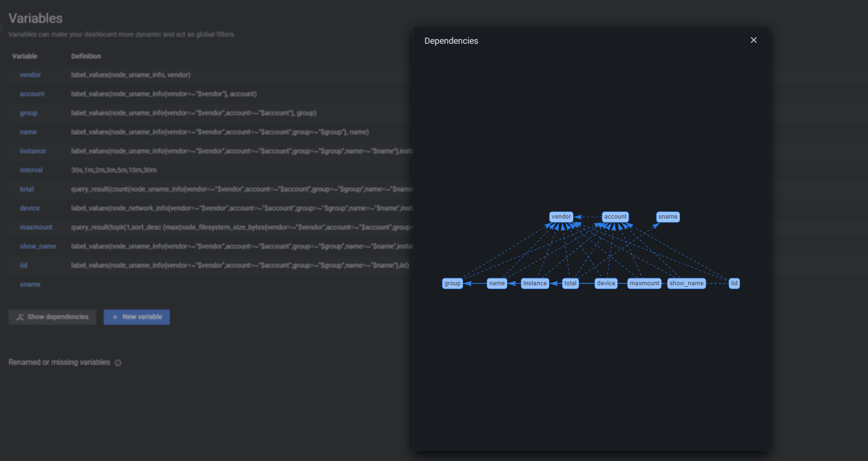Select the vendor node in the dependency graph
The height and width of the screenshot is (461, 868).
[562, 216]
